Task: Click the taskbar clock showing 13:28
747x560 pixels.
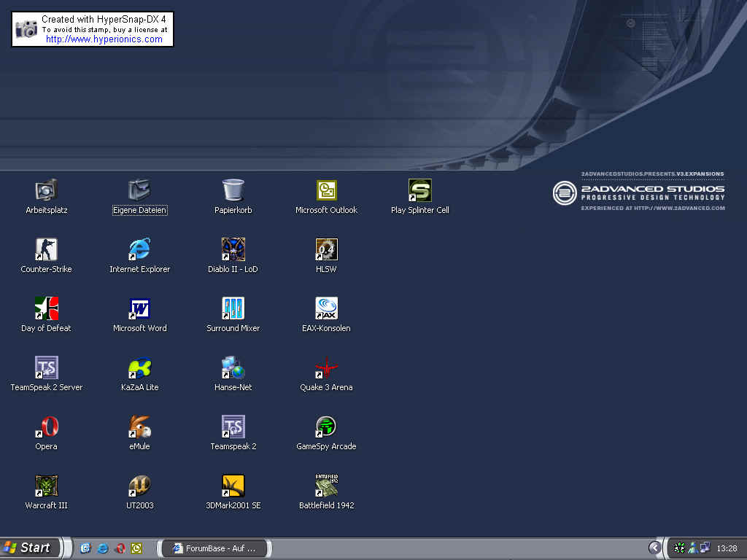Action: (x=727, y=548)
